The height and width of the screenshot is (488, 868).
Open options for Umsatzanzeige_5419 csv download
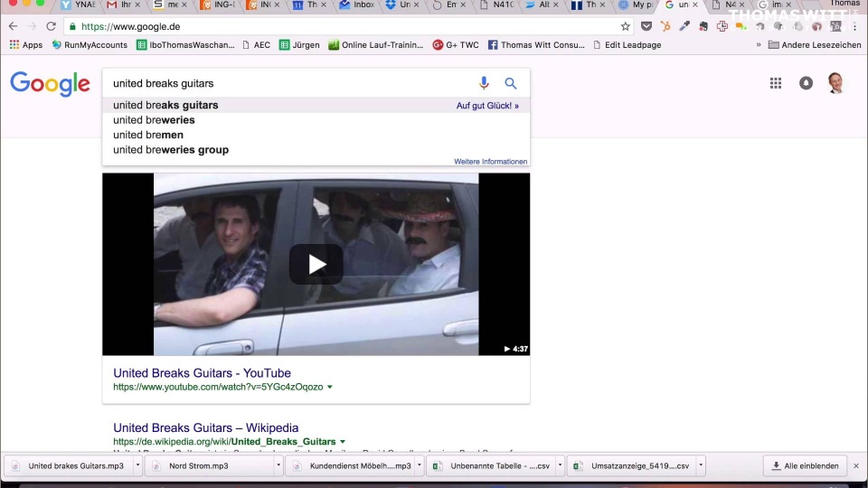click(x=700, y=465)
